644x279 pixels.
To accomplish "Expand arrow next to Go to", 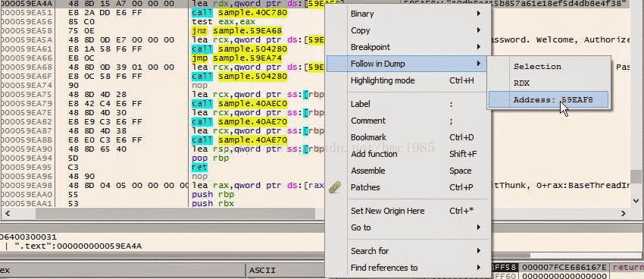I will coord(479,227).
